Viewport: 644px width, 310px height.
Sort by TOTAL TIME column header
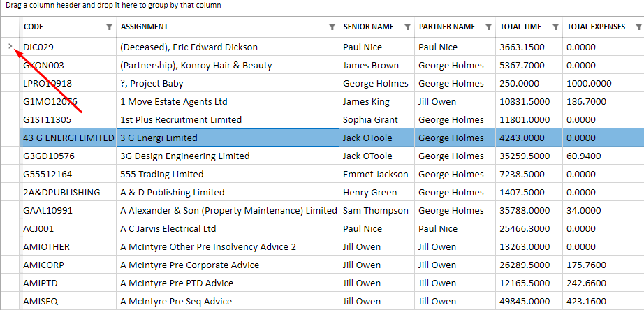520,27
